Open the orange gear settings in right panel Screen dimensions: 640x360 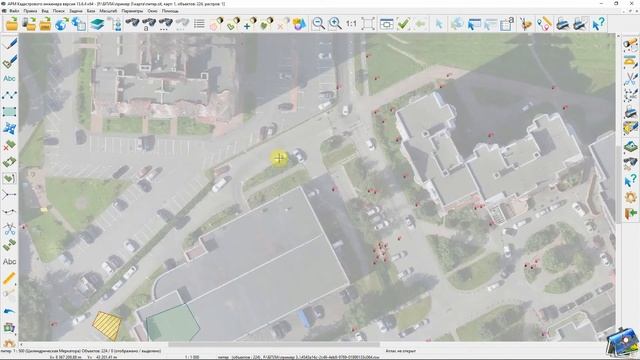click(x=630, y=197)
